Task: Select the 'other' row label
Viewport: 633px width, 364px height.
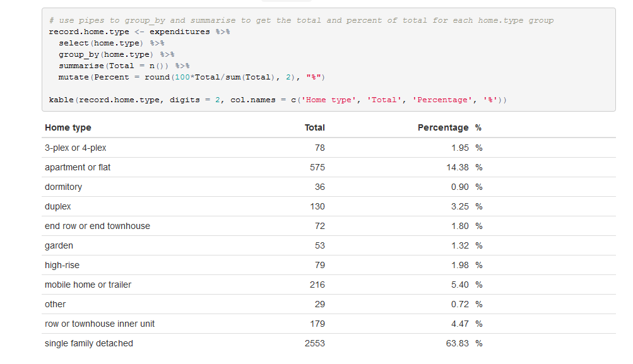Action: click(x=56, y=305)
